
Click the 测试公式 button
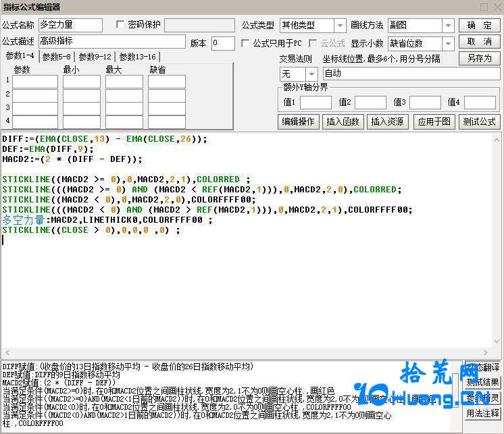click(x=479, y=121)
